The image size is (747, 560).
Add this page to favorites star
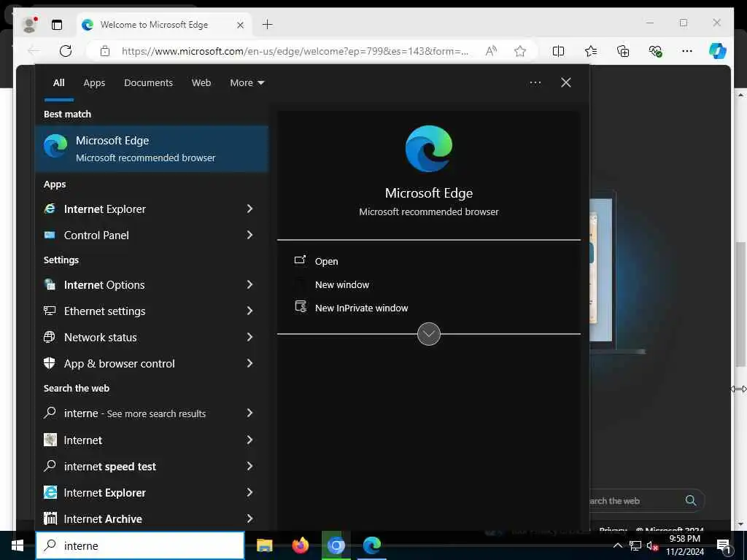point(520,51)
